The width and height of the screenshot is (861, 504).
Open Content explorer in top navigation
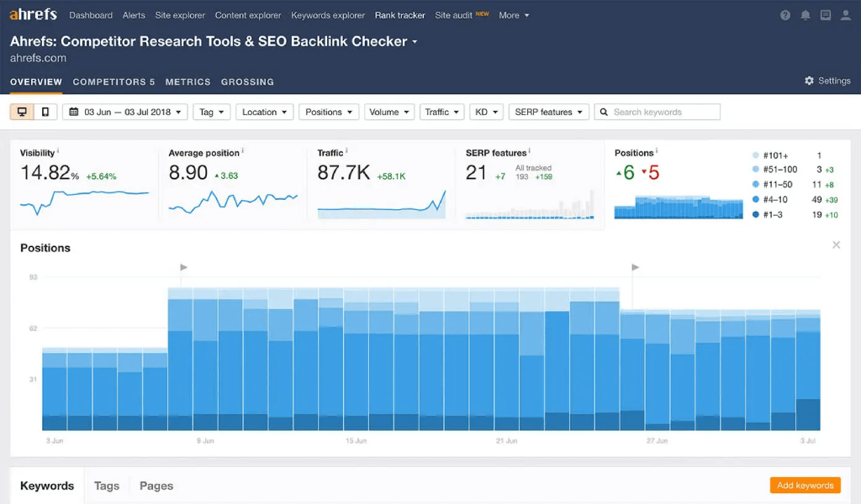point(248,15)
